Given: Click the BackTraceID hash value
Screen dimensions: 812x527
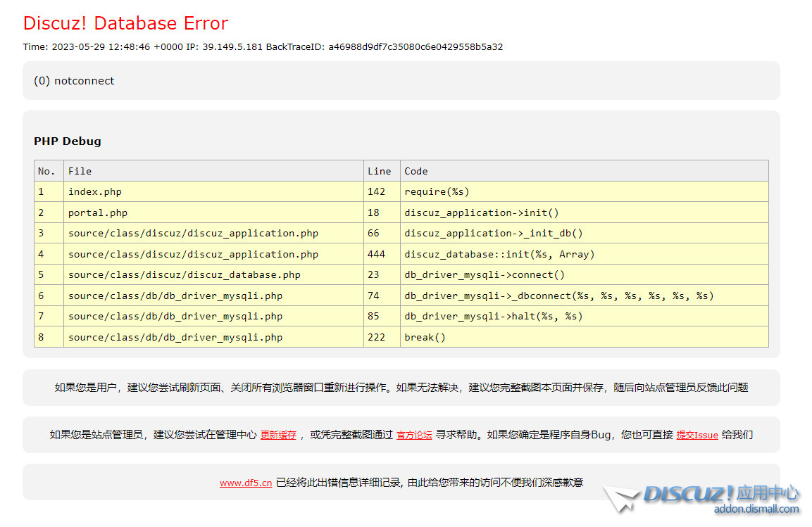Looking at the screenshot, I should coord(416,47).
